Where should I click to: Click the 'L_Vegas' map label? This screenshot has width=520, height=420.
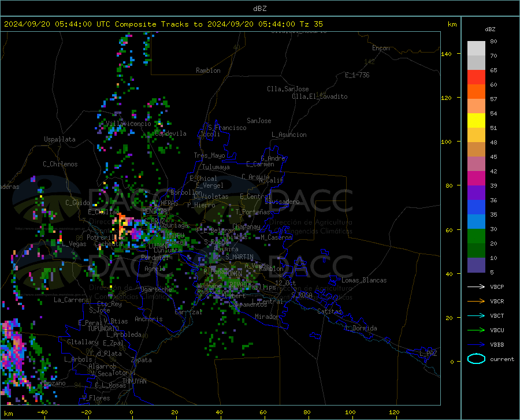pos(74,244)
